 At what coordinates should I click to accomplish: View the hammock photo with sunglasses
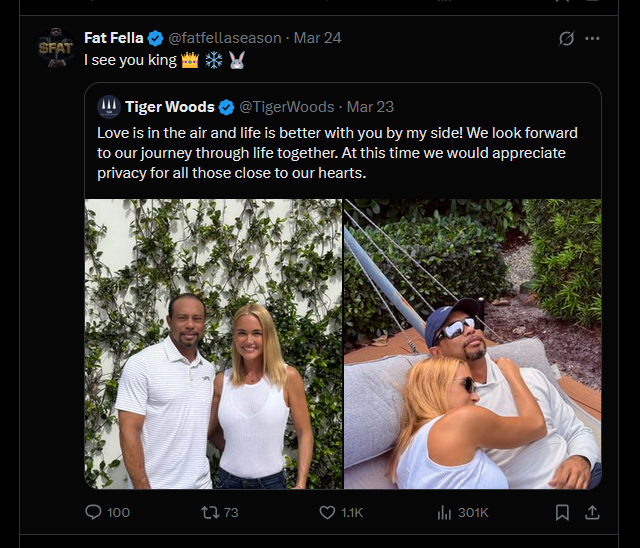473,344
